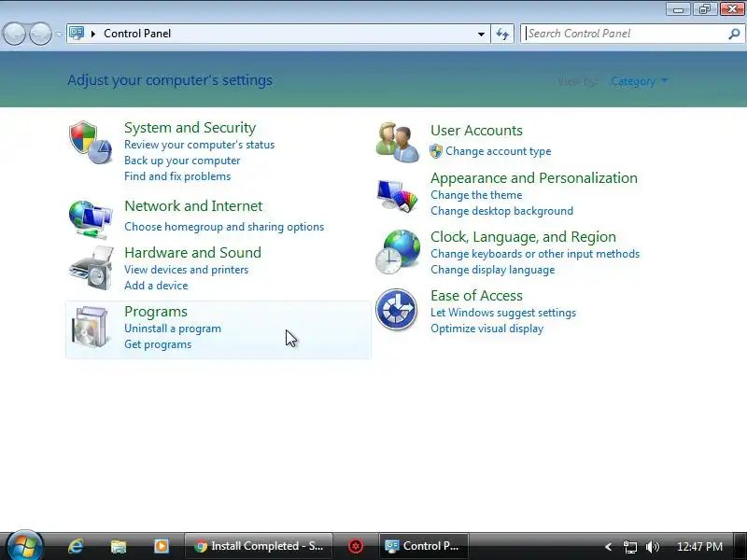Click Uninstall a program
Image resolution: width=747 pixels, height=560 pixels.
click(173, 329)
